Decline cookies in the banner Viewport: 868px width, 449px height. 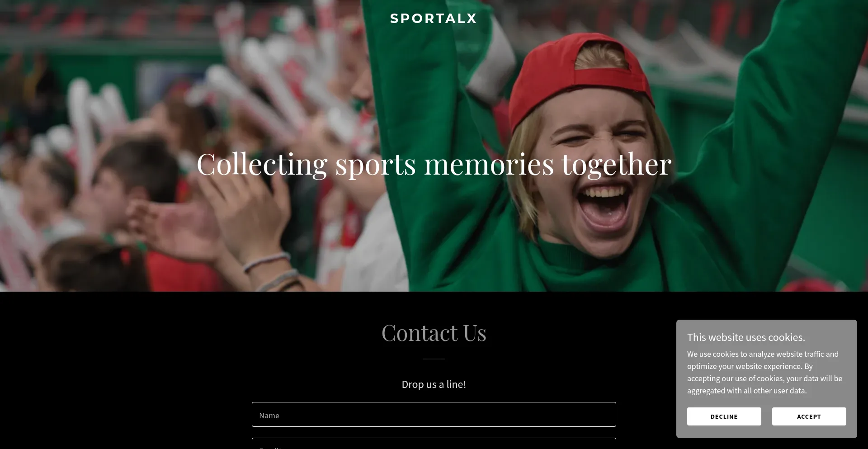(724, 416)
